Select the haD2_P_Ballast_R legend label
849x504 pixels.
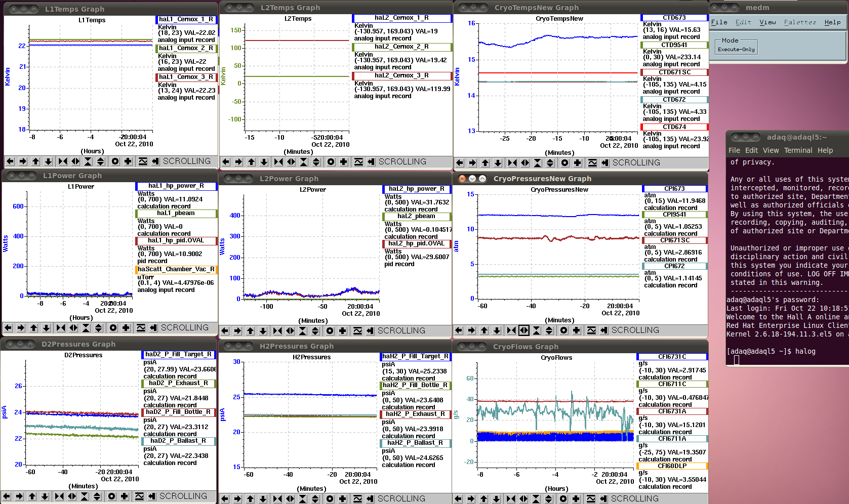(178, 441)
